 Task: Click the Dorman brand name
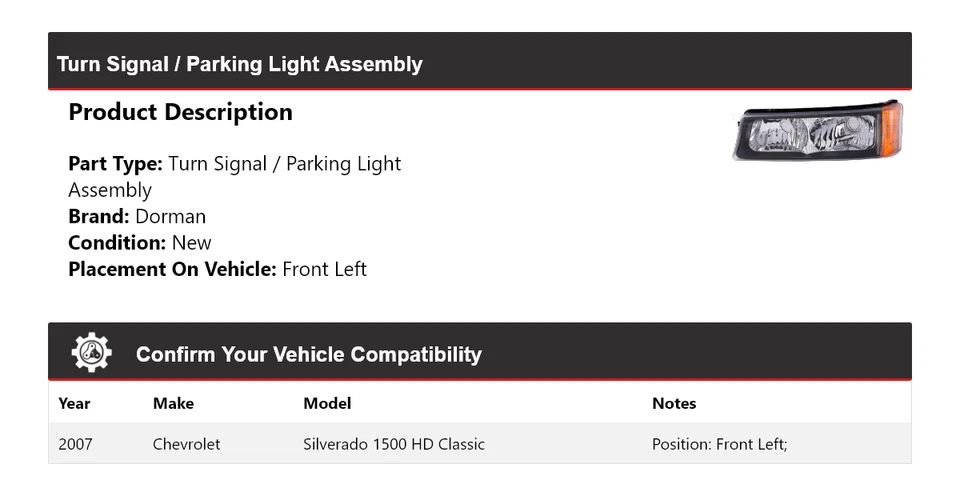coord(170,216)
